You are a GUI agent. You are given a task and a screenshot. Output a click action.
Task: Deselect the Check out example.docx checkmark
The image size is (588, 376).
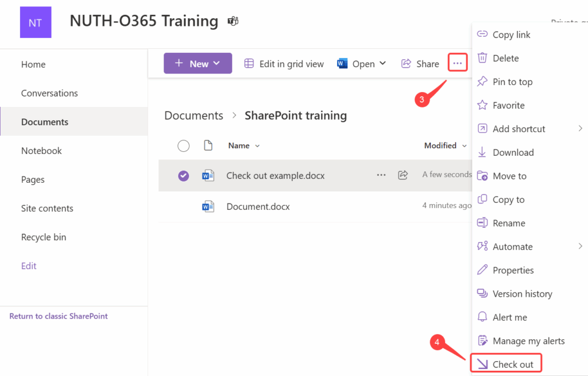pyautogui.click(x=183, y=175)
